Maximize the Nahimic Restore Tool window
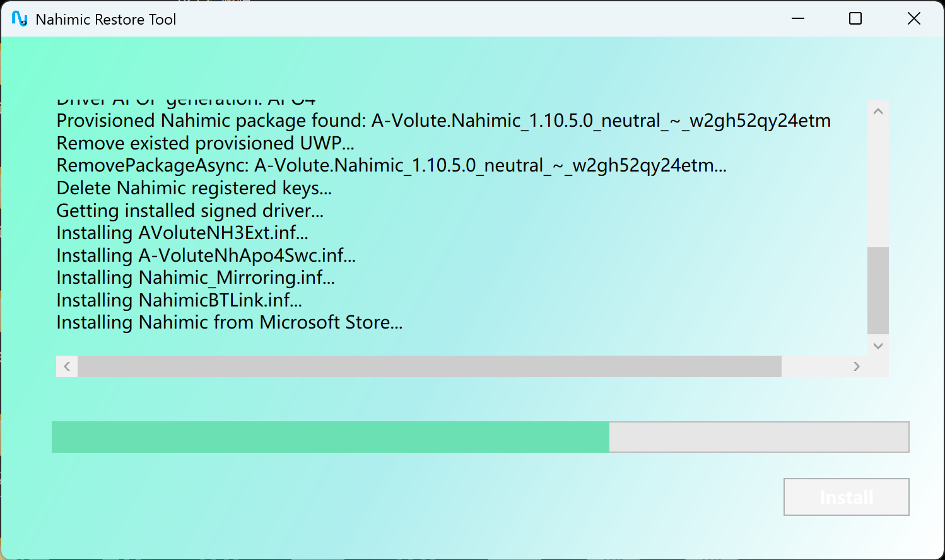 pos(855,19)
